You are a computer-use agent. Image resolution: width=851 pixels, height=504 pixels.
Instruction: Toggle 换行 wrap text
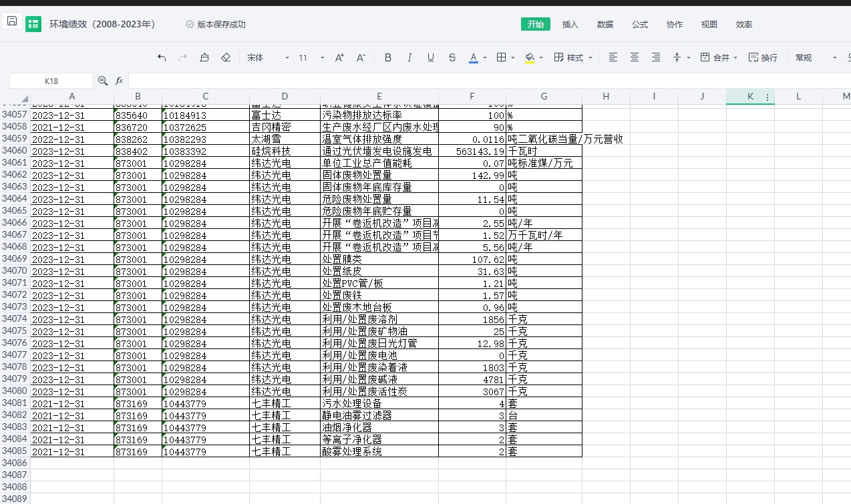tap(763, 58)
